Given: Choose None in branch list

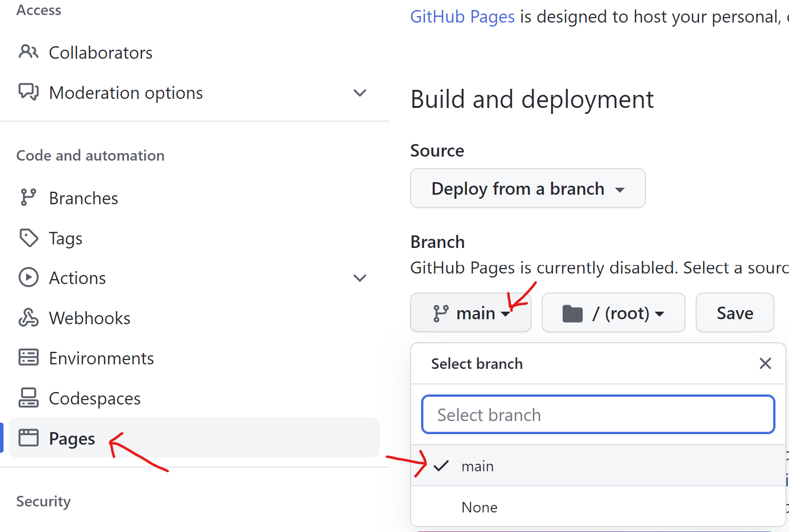Looking at the screenshot, I should (x=598, y=507).
